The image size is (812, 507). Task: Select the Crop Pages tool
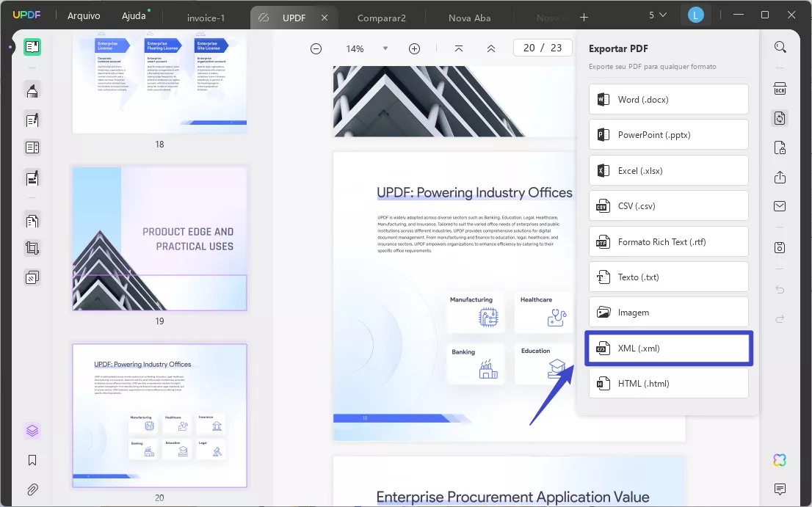click(32, 248)
